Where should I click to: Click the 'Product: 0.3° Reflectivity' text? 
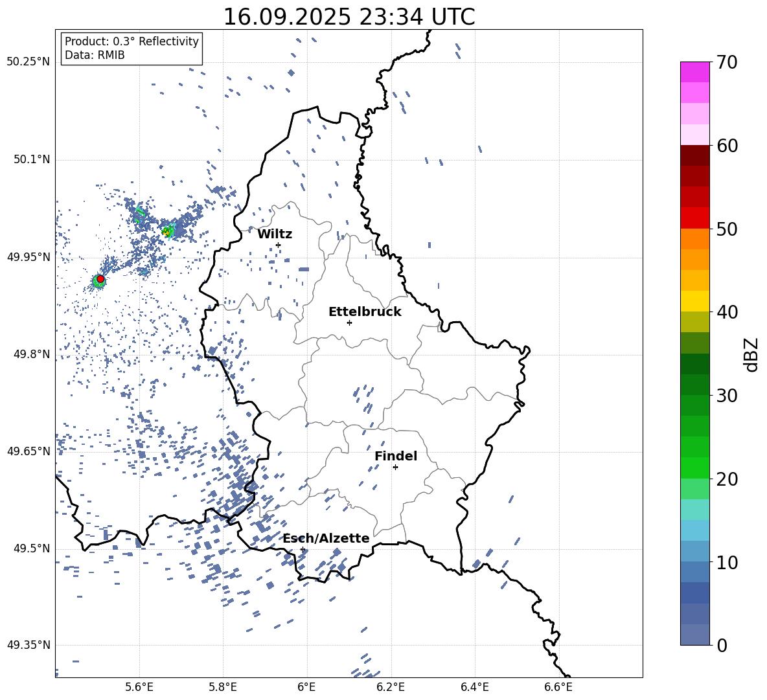[132, 41]
